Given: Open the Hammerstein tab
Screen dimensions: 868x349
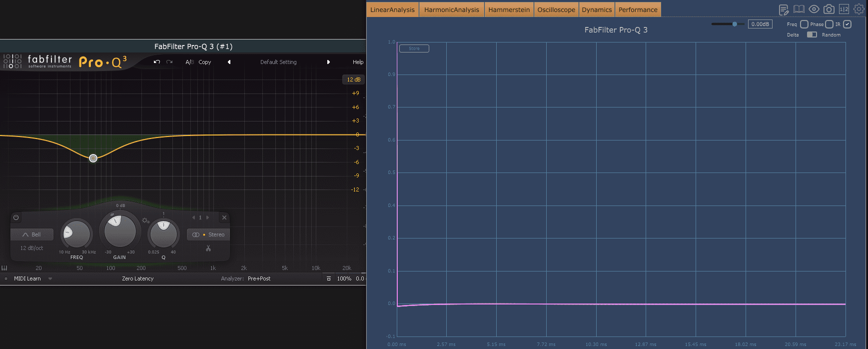Looking at the screenshot, I should click(x=509, y=9).
